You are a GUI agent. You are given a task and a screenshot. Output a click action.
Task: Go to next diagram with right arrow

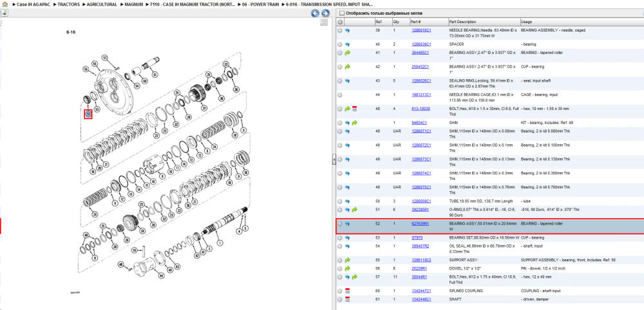[325, 13]
